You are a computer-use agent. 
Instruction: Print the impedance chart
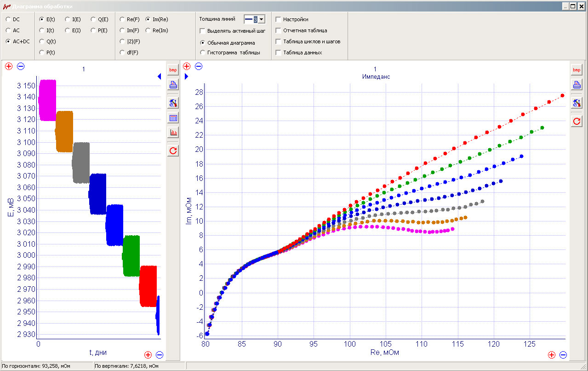(577, 85)
